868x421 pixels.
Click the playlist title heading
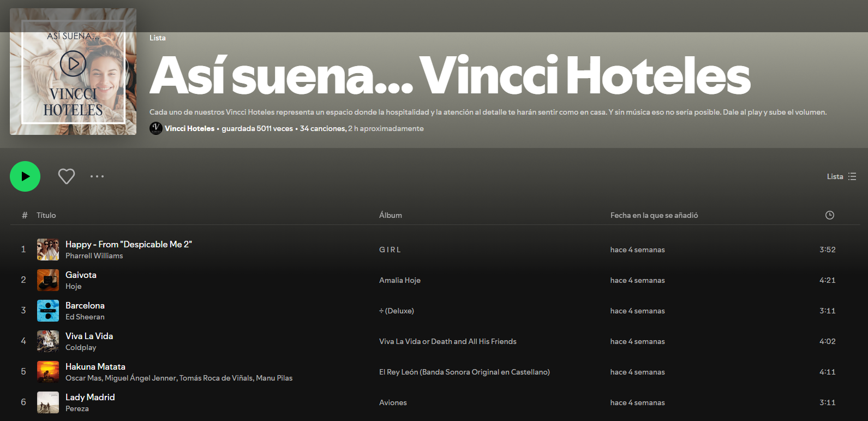coord(450,75)
